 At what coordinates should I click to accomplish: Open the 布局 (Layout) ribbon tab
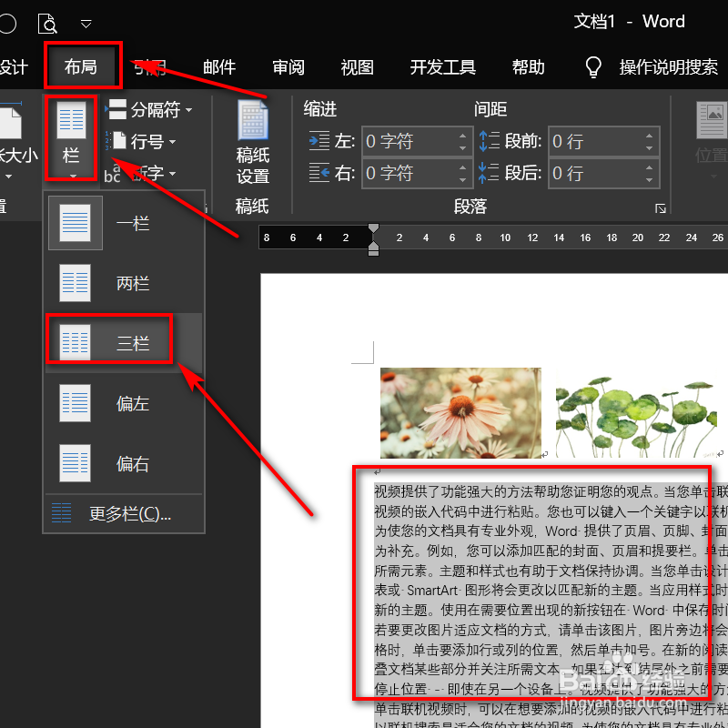click(x=81, y=66)
